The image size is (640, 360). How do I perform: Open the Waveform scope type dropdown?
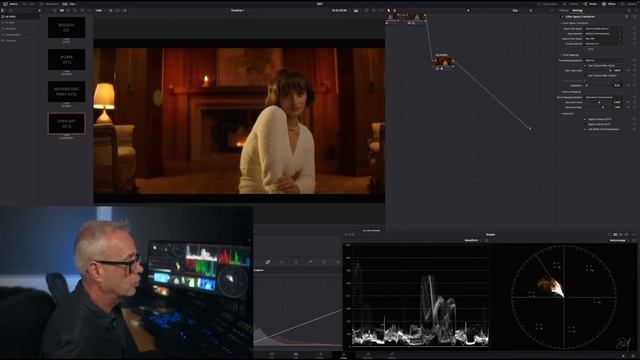(x=474, y=240)
